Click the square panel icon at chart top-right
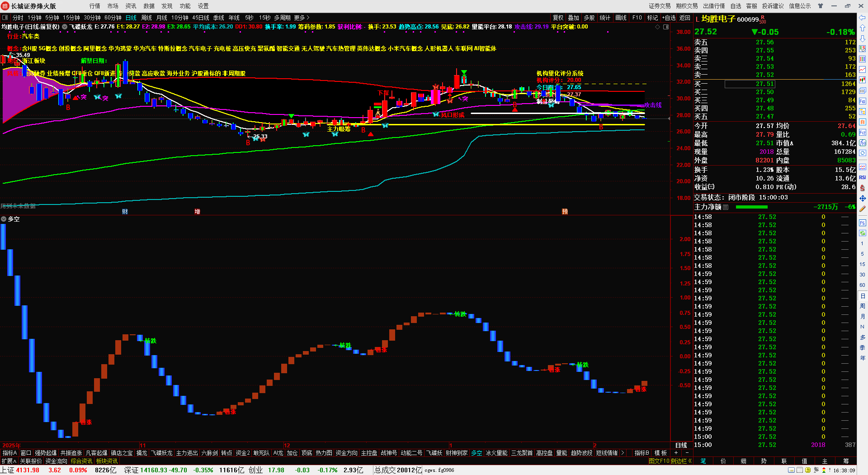868x475 pixels. click(665, 27)
